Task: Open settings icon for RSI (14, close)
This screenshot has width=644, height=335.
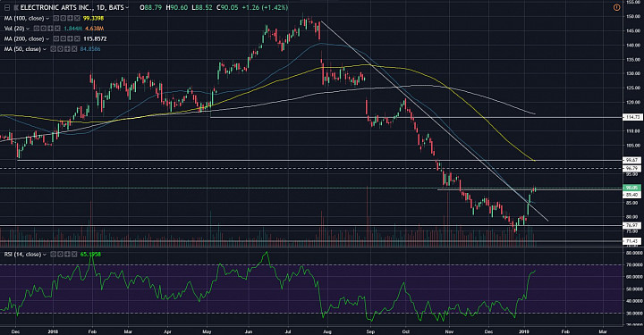Action: (x=60, y=255)
